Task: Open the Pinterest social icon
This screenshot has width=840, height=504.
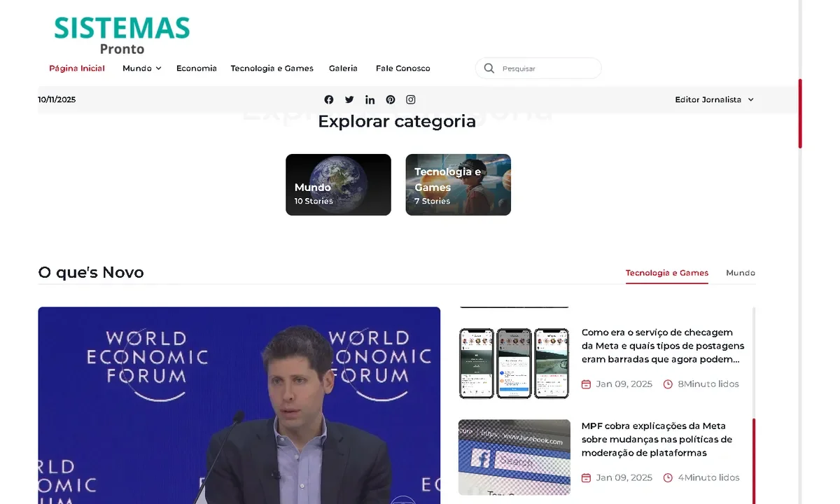Action: tap(391, 99)
